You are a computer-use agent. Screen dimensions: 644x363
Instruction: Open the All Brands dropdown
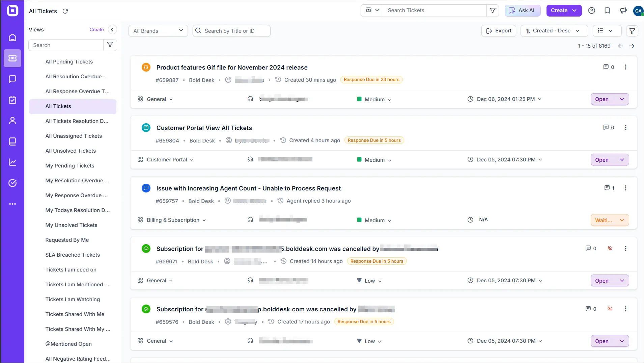[158, 31]
